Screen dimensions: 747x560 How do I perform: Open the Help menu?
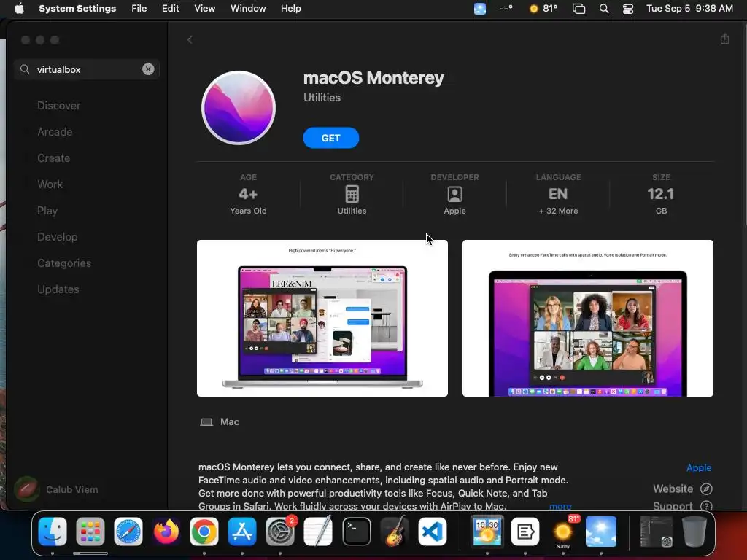click(290, 9)
